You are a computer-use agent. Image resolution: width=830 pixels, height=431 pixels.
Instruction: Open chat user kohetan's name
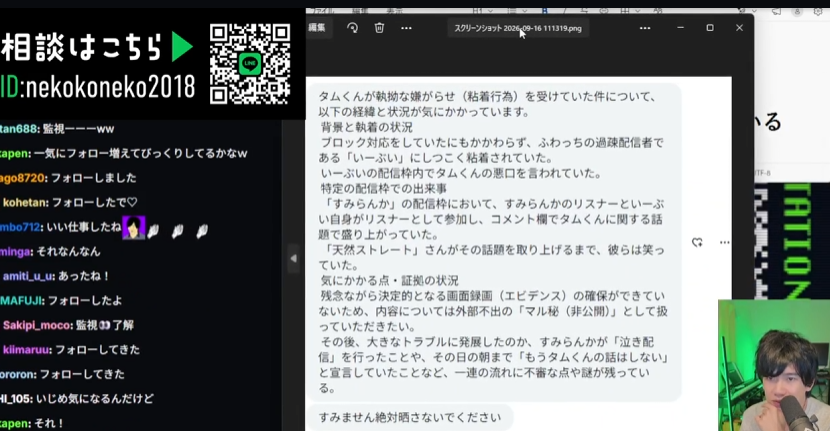tap(25, 202)
